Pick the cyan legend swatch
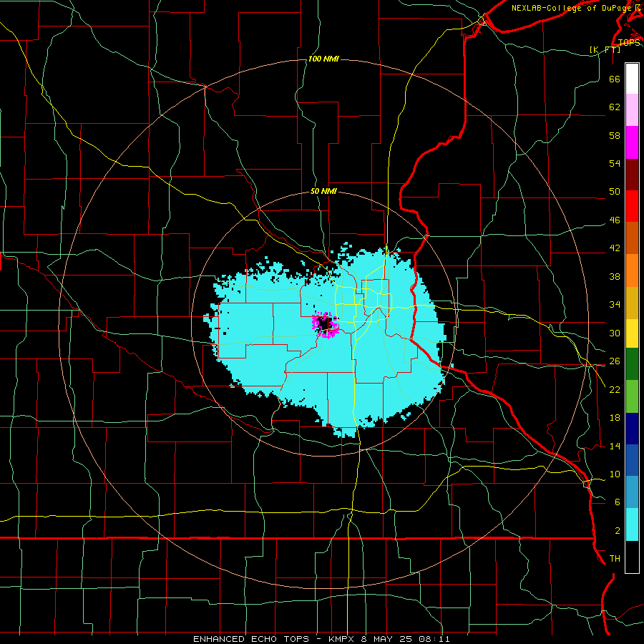The image size is (644, 644). coord(632,525)
